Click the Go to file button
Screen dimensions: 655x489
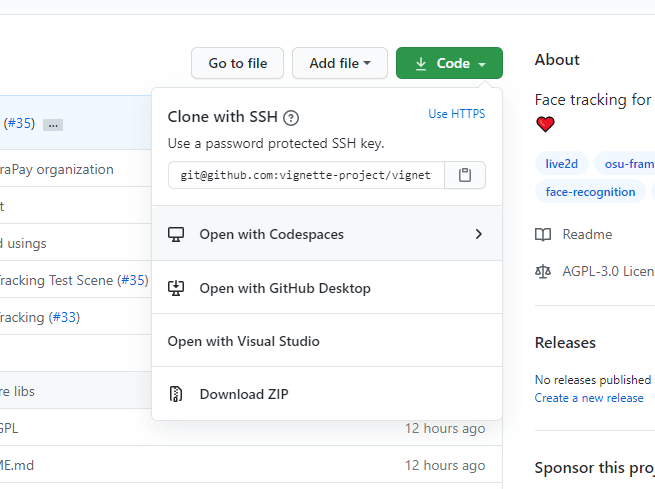point(237,63)
